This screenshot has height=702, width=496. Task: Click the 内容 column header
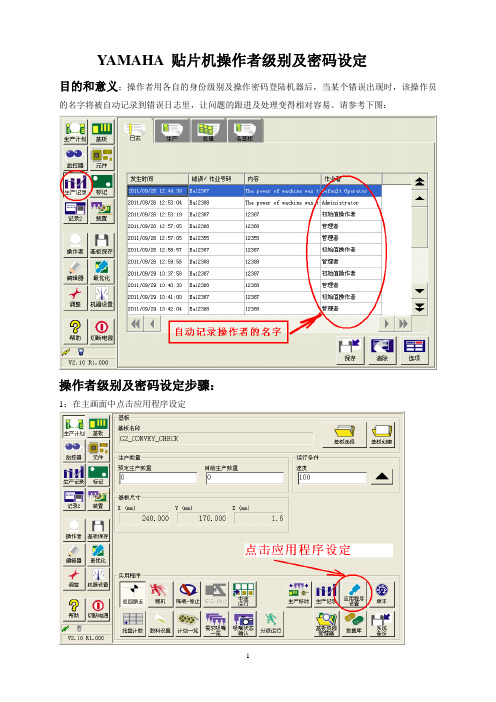[x=282, y=179]
